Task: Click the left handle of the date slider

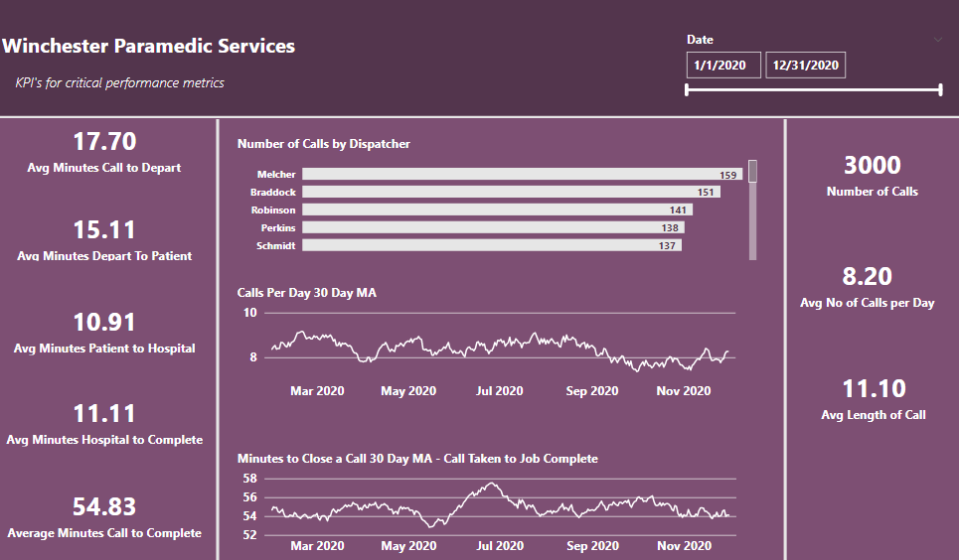Action: click(x=687, y=90)
